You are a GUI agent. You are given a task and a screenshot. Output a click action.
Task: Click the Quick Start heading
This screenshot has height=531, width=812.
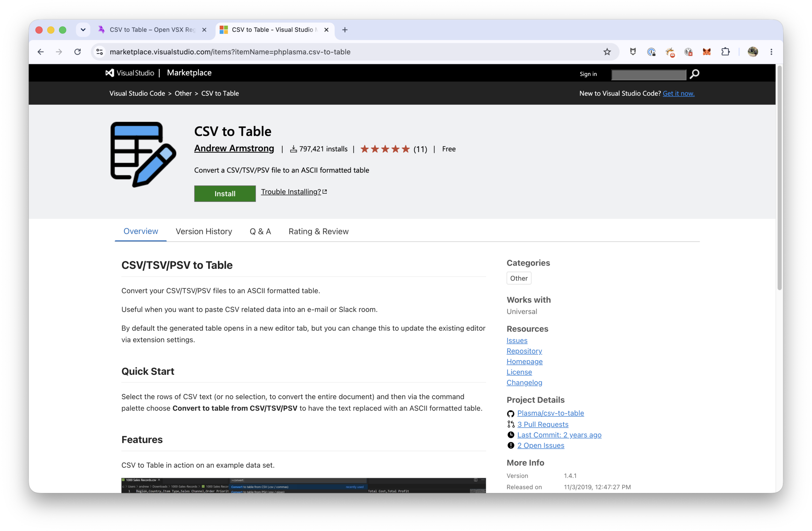[148, 372]
